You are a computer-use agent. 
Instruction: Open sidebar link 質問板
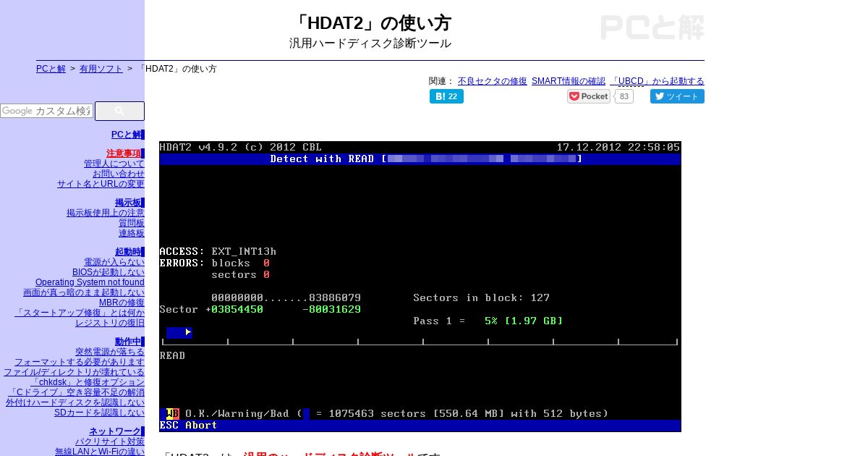tap(132, 223)
